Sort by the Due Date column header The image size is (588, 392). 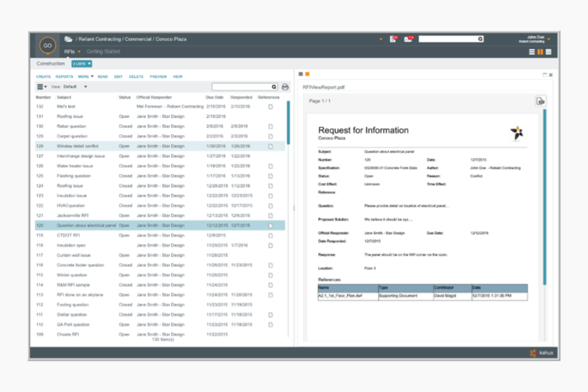coord(215,97)
